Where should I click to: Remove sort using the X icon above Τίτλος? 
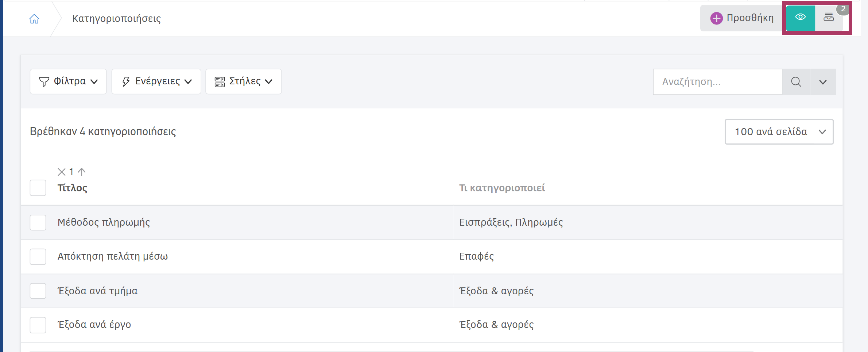tap(62, 172)
